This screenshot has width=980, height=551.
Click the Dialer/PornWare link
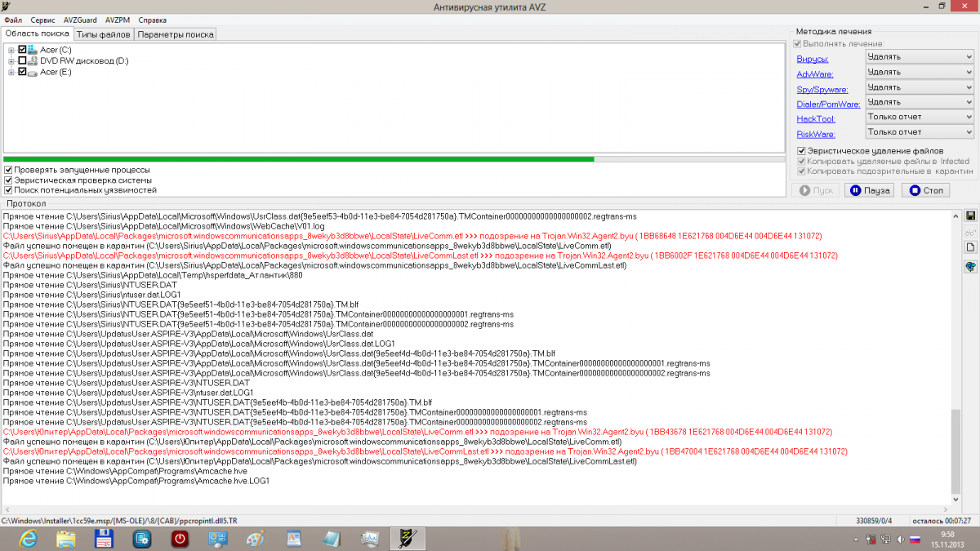(829, 104)
